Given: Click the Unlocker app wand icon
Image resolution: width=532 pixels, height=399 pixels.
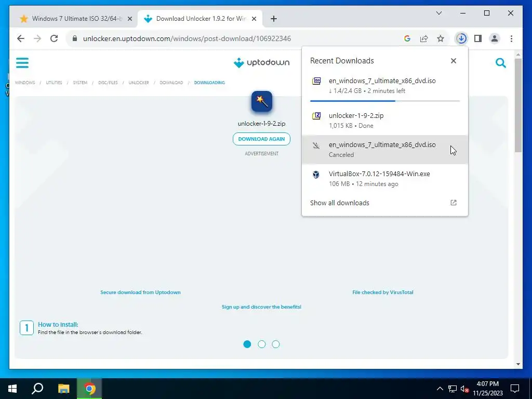Looking at the screenshot, I should click(x=262, y=101).
